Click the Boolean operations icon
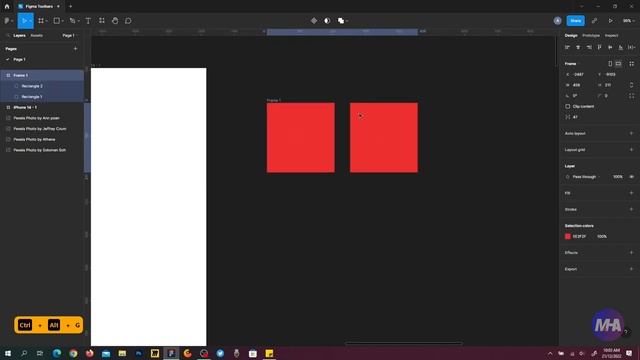This screenshot has height=360, width=640. click(x=341, y=21)
